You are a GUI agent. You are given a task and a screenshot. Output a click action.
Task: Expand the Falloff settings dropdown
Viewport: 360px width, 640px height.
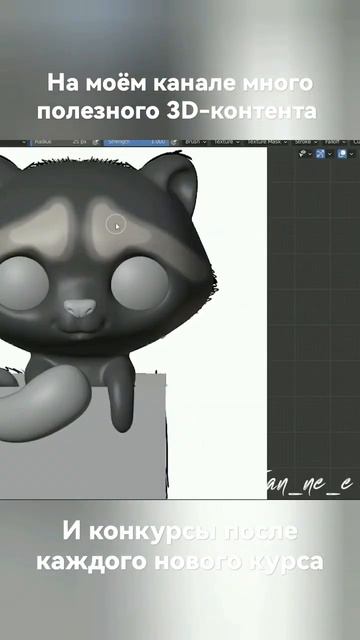pyautogui.click(x=335, y=142)
